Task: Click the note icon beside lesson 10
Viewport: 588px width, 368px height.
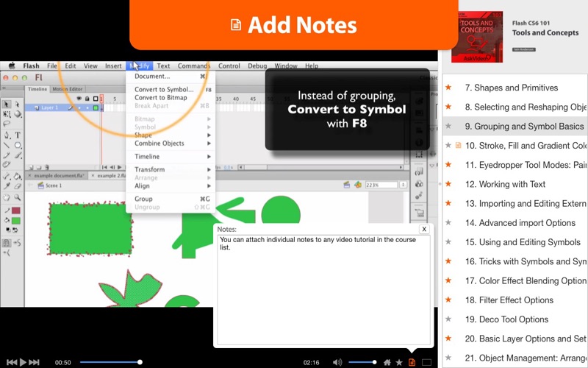Action: pos(458,145)
